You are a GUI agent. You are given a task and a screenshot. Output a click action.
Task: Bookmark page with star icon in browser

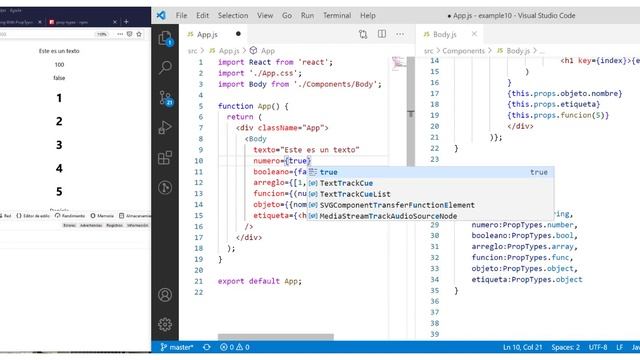[139, 34]
